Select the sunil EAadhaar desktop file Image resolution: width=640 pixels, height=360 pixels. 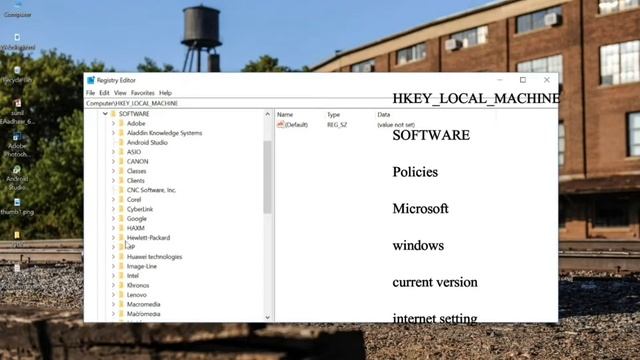coord(17,111)
